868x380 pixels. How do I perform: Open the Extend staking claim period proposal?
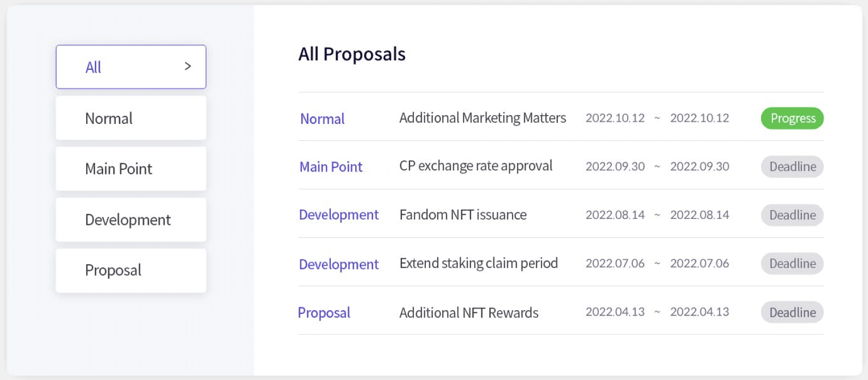tap(478, 263)
